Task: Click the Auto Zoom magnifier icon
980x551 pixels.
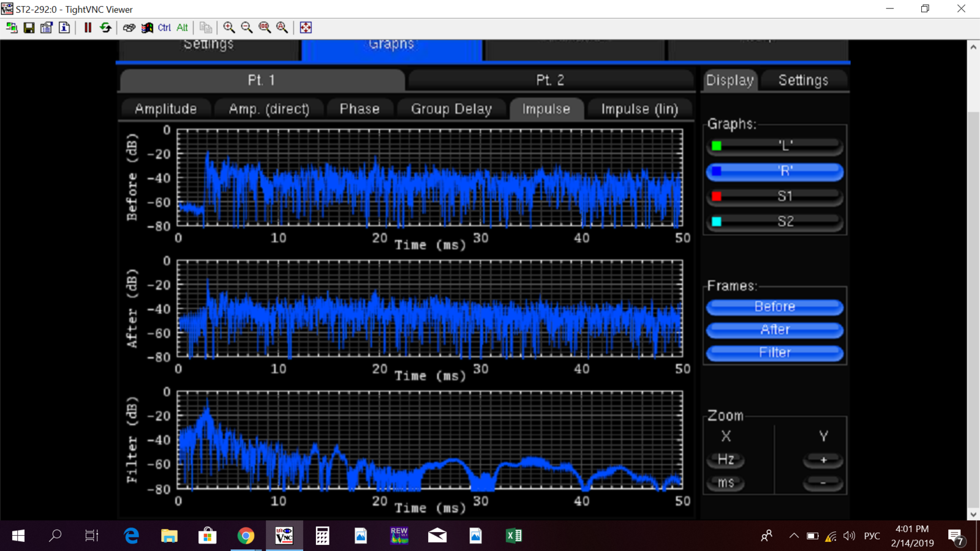Action: [282, 28]
